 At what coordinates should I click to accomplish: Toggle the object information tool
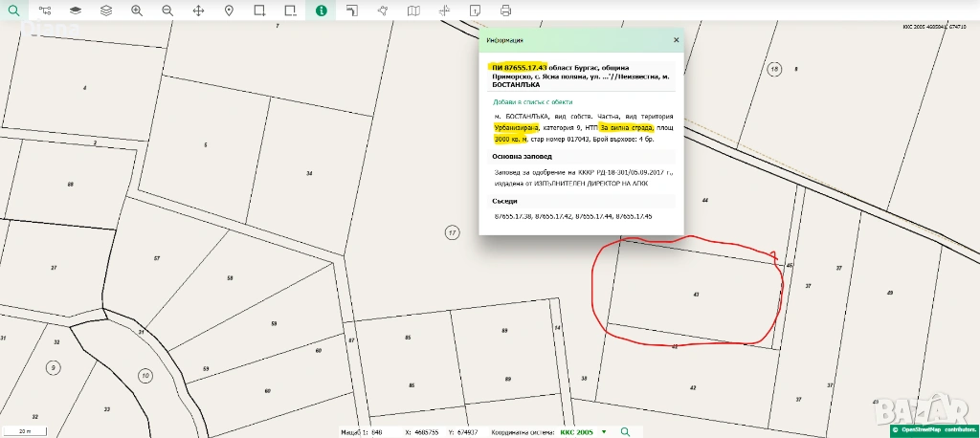(x=321, y=11)
